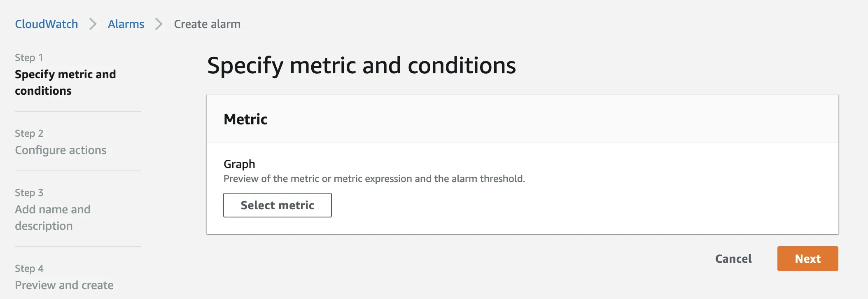Click the Create alarm breadcrumb text
The width and height of the screenshot is (868, 299).
(207, 24)
